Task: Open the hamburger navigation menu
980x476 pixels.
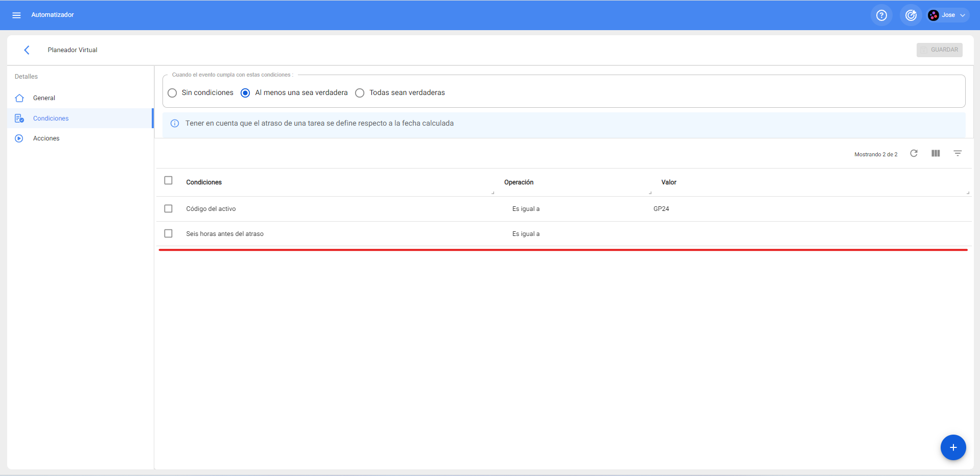Action: pos(16,15)
